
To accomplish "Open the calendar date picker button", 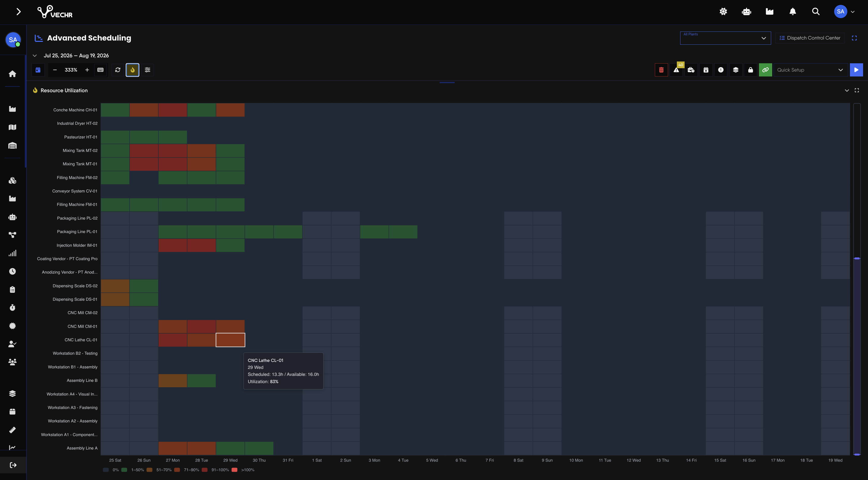I will 38,70.
